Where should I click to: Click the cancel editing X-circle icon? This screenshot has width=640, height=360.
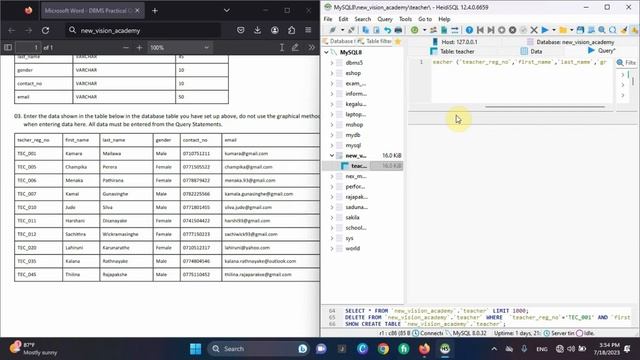pos(513,30)
